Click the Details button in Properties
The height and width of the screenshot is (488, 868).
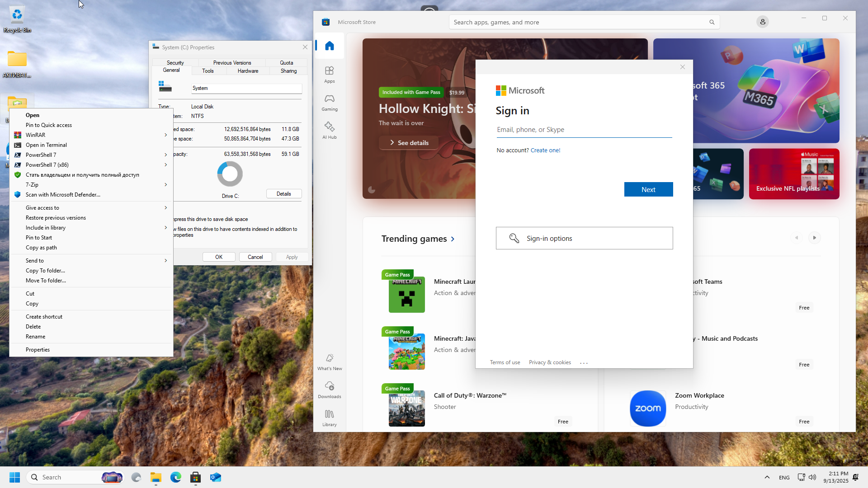point(284,194)
